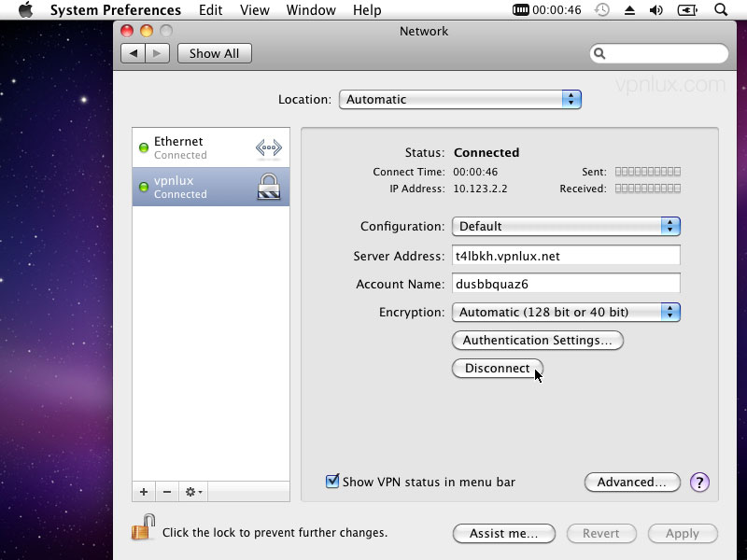
Task: Open Time Machine menu bar icon
Action: pyautogui.click(x=602, y=9)
